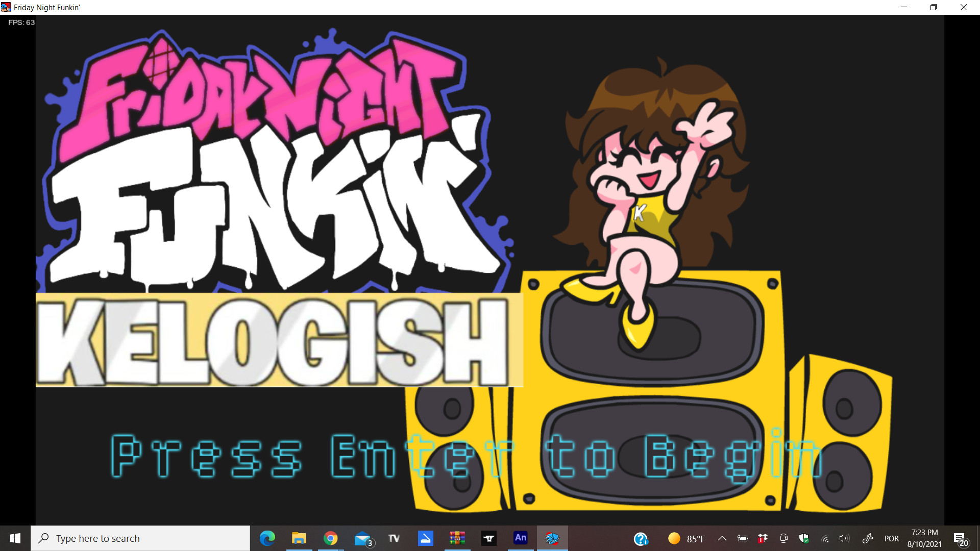980x551 pixels.
Task: Launch Google Chrome from the taskbar
Action: pyautogui.click(x=331, y=538)
